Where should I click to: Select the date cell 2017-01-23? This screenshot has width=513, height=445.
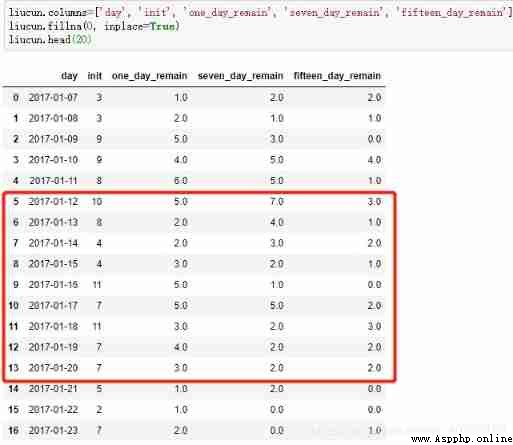pyautogui.click(x=53, y=431)
